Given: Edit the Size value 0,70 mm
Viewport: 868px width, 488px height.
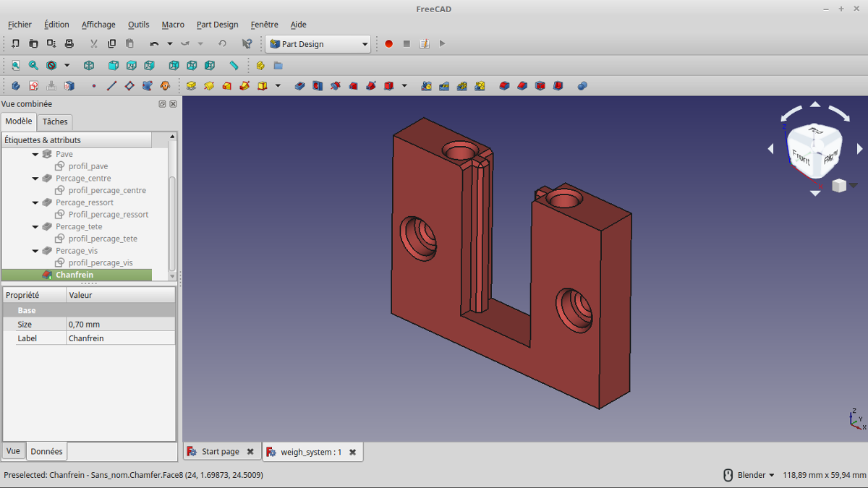Looking at the screenshot, I should point(121,325).
